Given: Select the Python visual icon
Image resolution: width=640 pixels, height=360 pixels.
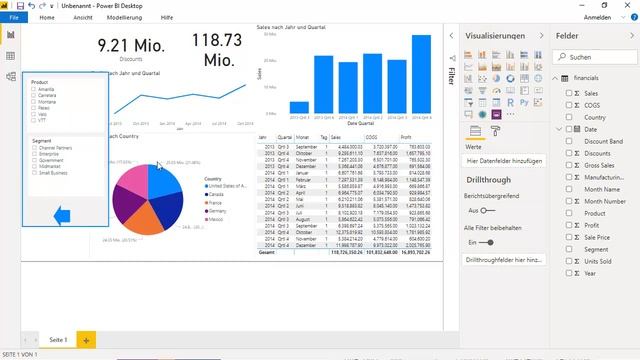Looking at the screenshot, I should coord(524,102).
